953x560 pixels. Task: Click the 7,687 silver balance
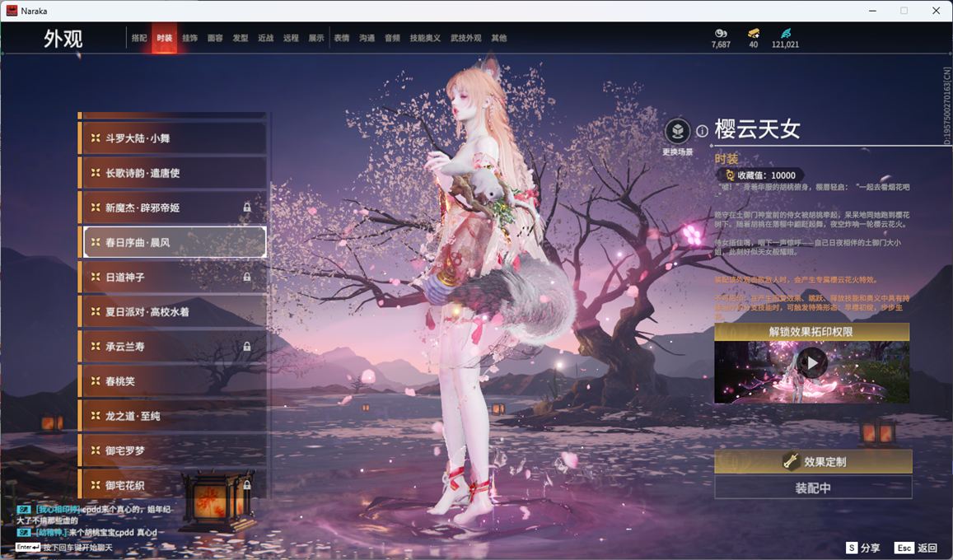point(721,44)
